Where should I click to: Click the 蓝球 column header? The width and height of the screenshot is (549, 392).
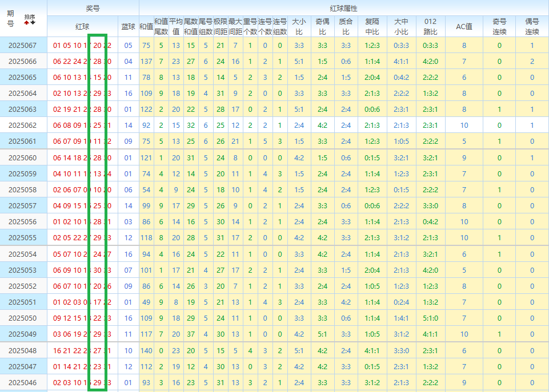pyautogui.click(x=128, y=26)
